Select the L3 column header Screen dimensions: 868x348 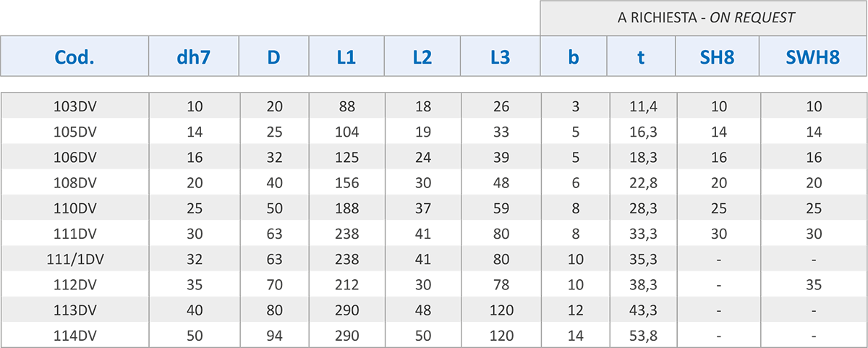tap(500, 56)
